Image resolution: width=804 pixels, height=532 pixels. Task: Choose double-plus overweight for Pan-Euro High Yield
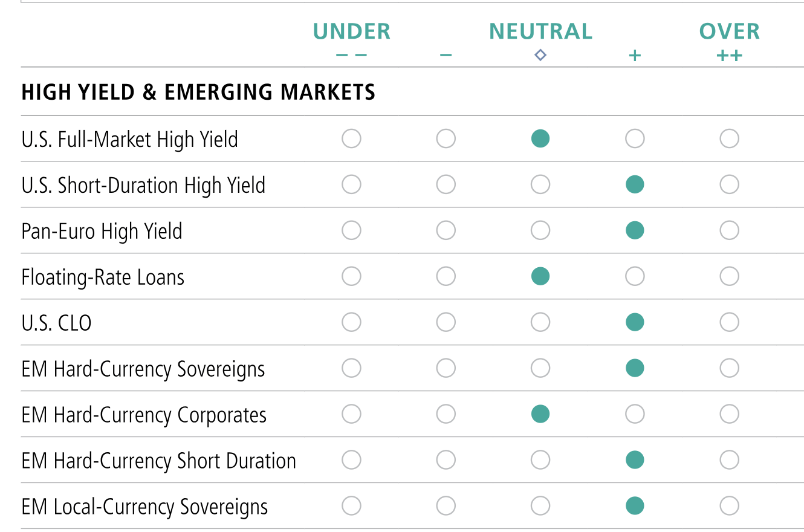click(729, 230)
